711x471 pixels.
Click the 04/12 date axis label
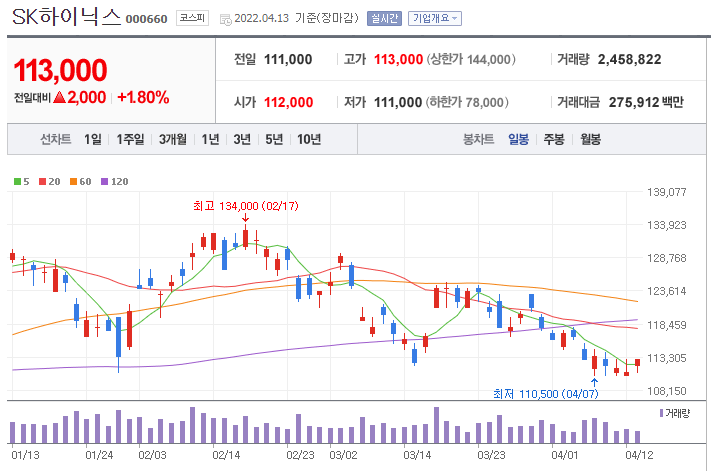pyautogui.click(x=639, y=455)
